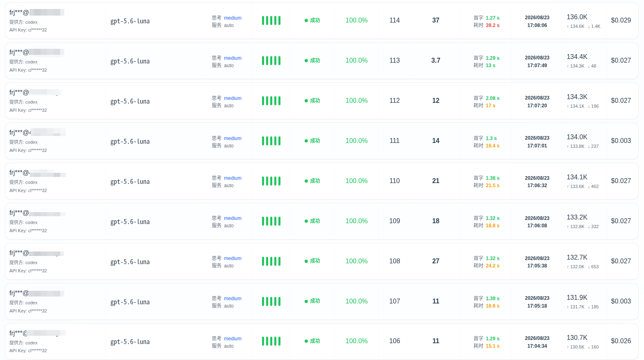
Task: Click the green signal bars for request 114
Action: (271, 20)
